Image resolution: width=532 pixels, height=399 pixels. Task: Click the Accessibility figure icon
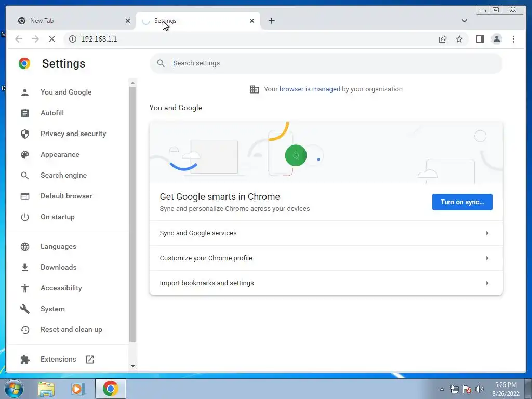[x=25, y=288]
